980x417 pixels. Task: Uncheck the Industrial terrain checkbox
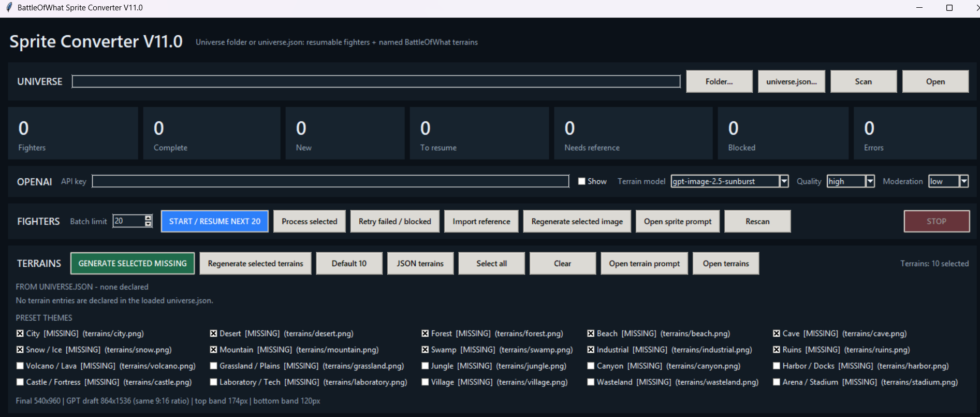coord(591,350)
